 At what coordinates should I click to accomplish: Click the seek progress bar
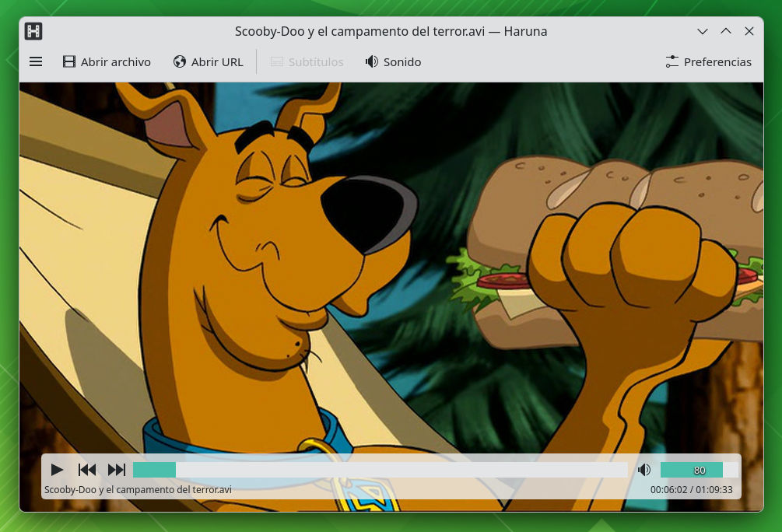tap(381, 470)
